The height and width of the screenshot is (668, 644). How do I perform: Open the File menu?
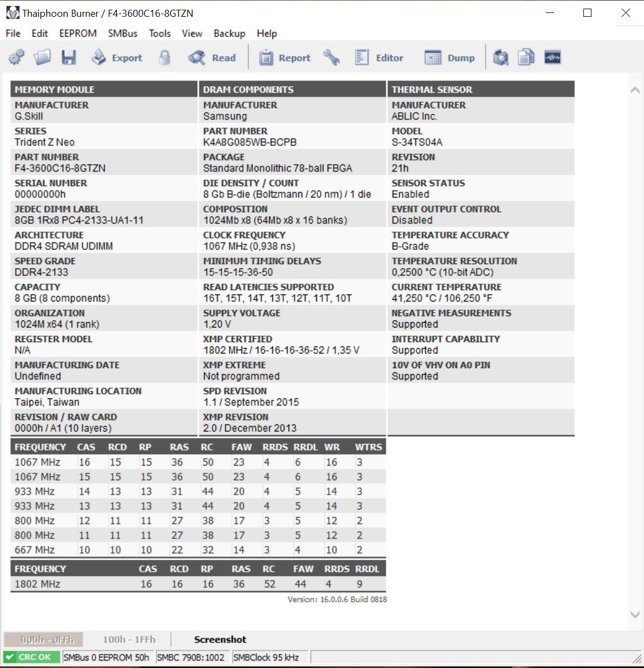point(13,33)
